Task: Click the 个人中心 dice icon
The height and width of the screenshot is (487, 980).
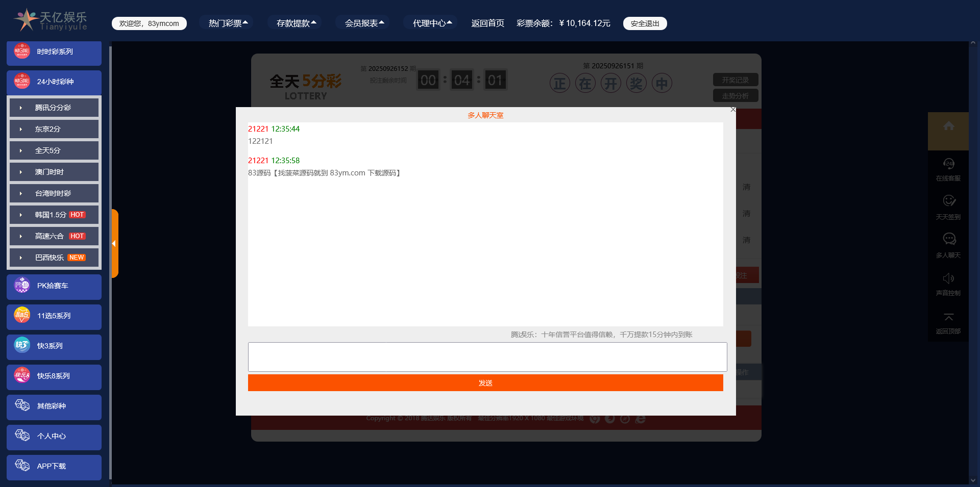Action: (22, 435)
